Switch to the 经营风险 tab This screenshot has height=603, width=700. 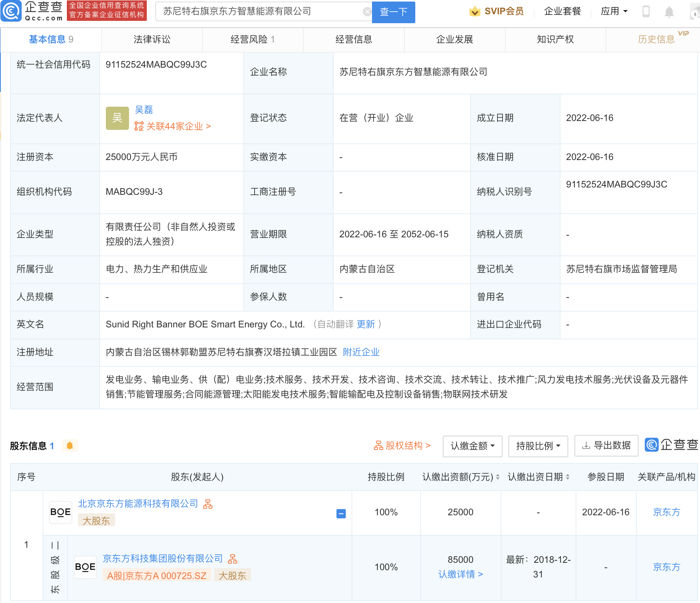coord(253,39)
